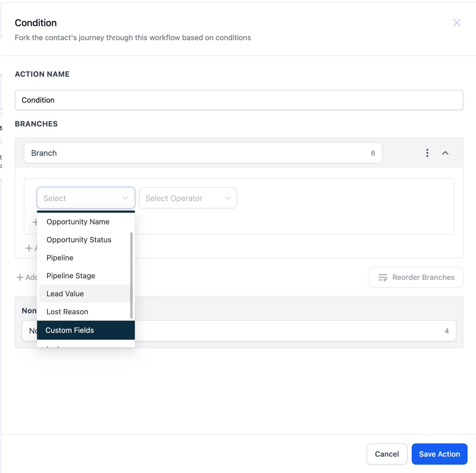Screen dimensions: 476x473
Task: Click the Branch name text field
Action: click(196, 153)
